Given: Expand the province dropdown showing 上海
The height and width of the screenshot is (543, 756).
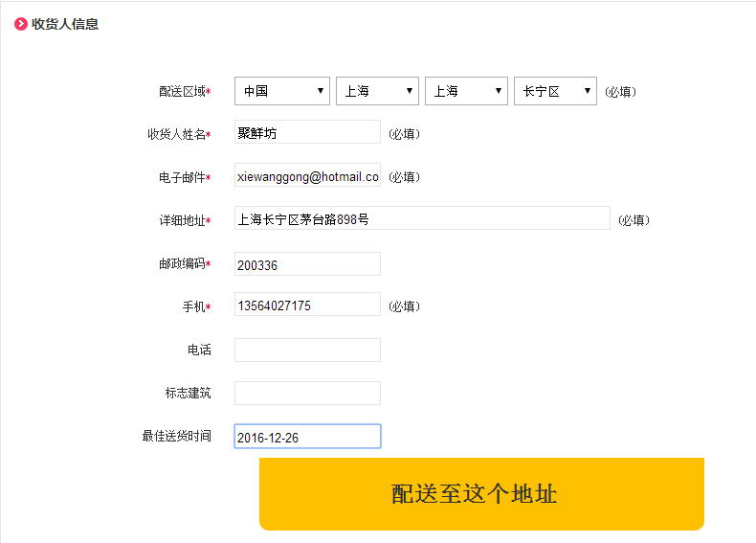Looking at the screenshot, I should coord(377,91).
